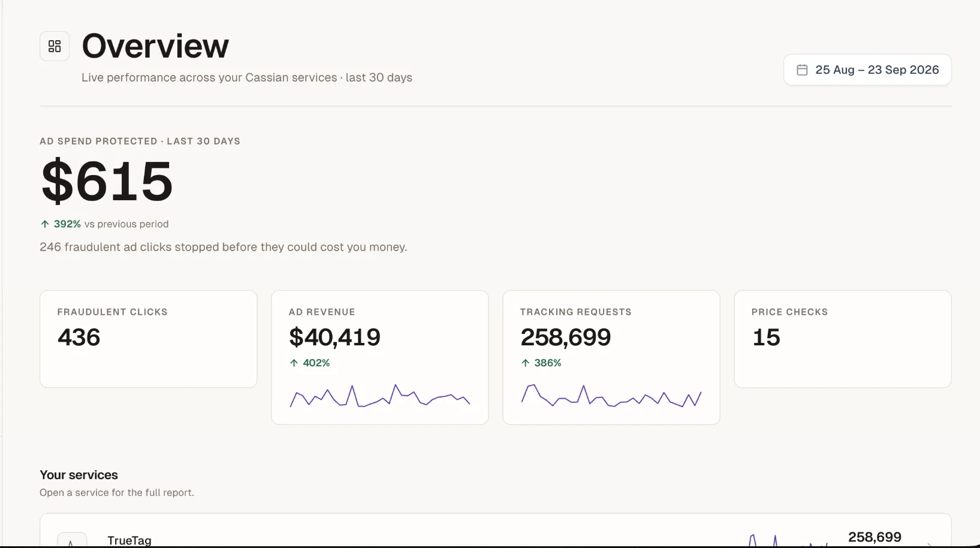Click the TrueTag row's 258,699 count

point(875,537)
